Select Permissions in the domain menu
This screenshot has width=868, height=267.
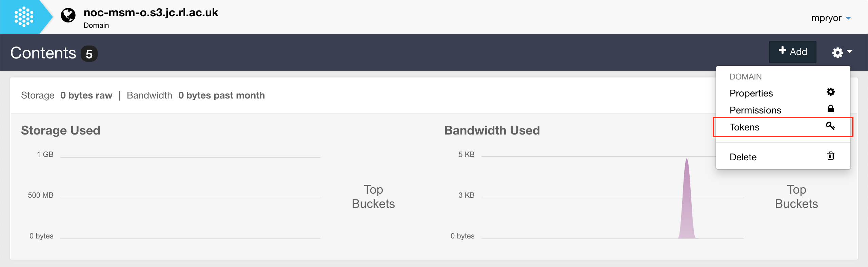click(x=755, y=110)
